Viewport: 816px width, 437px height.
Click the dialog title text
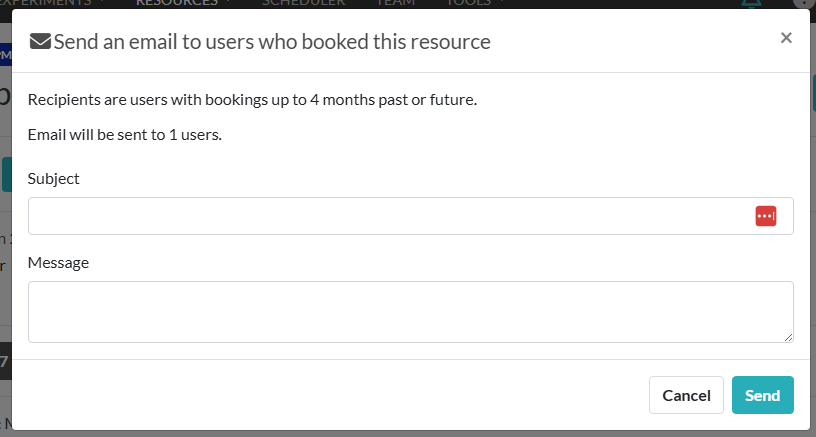click(272, 41)
